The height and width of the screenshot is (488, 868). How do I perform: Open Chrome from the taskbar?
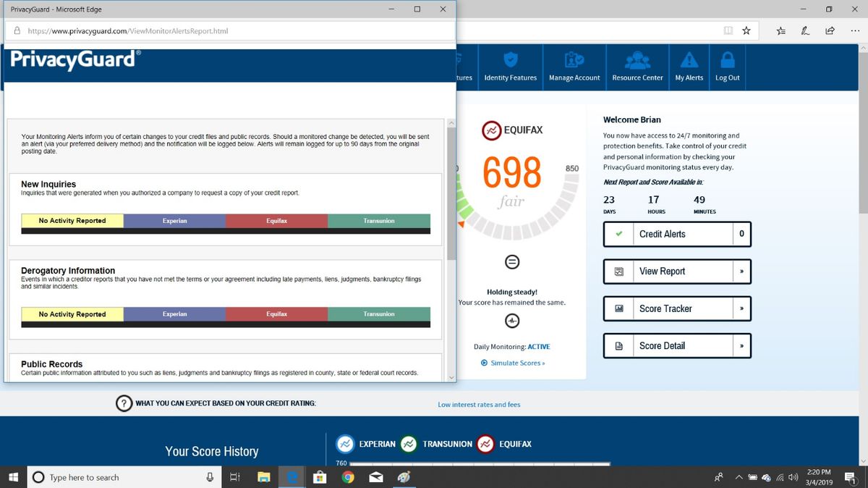click(x=347, y=477)
